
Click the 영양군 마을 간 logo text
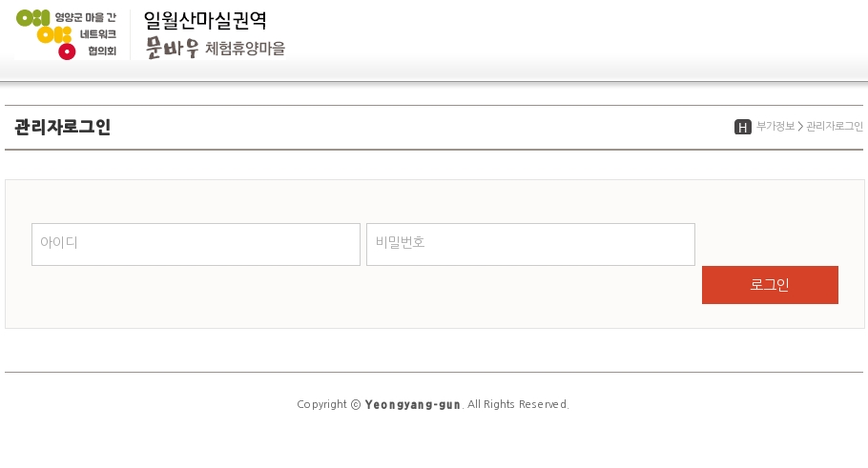pyautogui.click(x=85, y=18)
